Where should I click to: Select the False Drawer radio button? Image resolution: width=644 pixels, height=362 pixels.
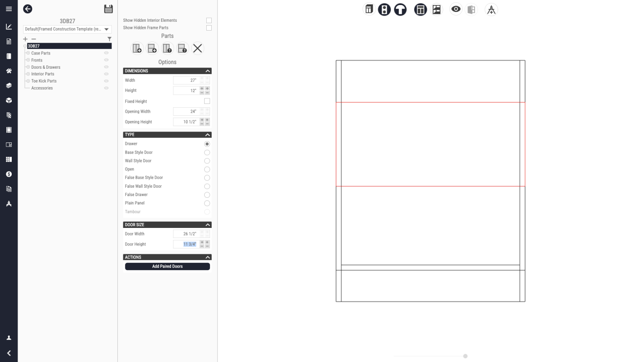pyautogui.click(x=207, y=195)
